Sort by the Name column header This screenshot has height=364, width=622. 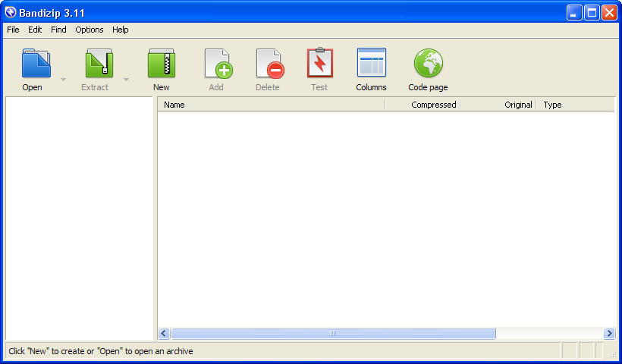(271, 105)
